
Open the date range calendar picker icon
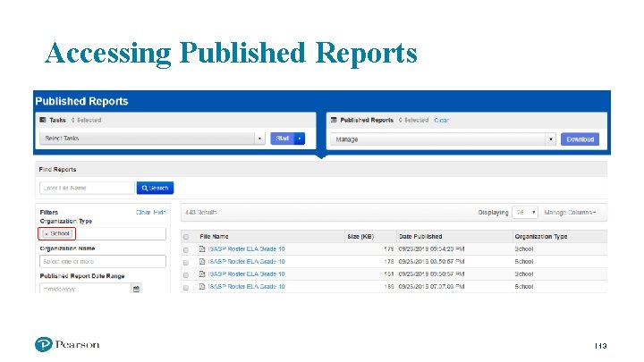tap(136, 289)
